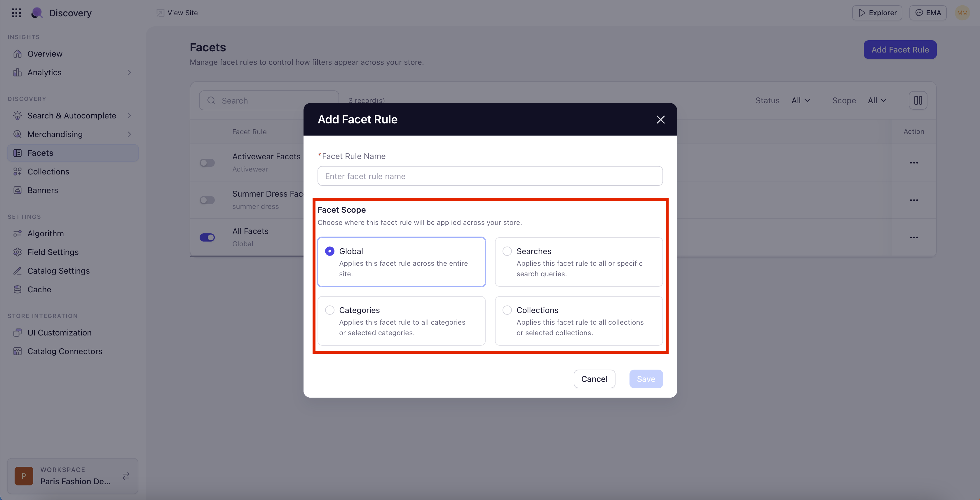This screenshot has height=500, width=980.
Task: Open the Explorer button in the top bar
Action: [x=877, y=13]
